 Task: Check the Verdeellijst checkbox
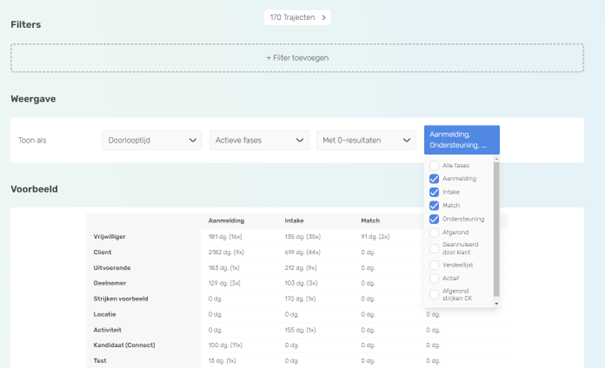tap(434, 265)
